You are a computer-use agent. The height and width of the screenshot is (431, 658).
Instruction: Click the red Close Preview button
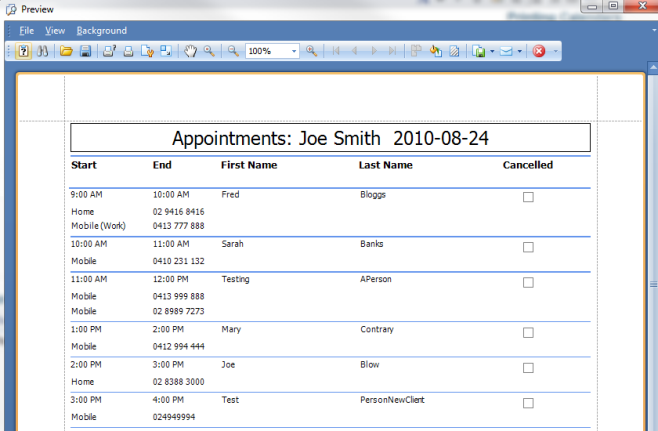540,51
